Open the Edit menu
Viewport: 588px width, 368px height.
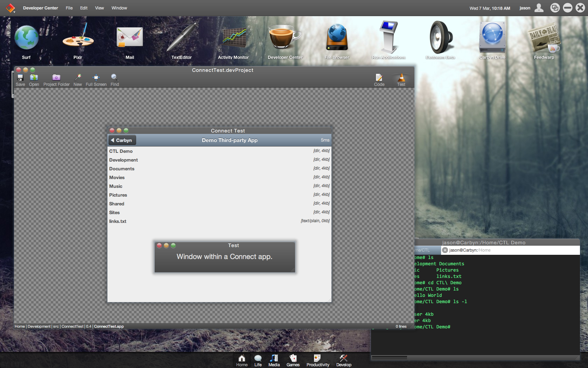coord(84,8)
